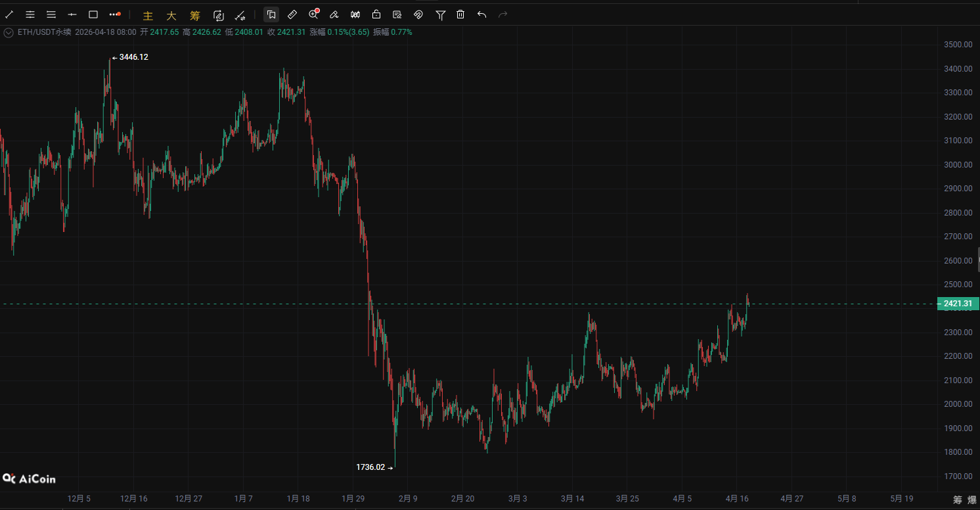Toggle the 爆 liquidation button
This screenshot has width=980, height=510.
point(972,500)
